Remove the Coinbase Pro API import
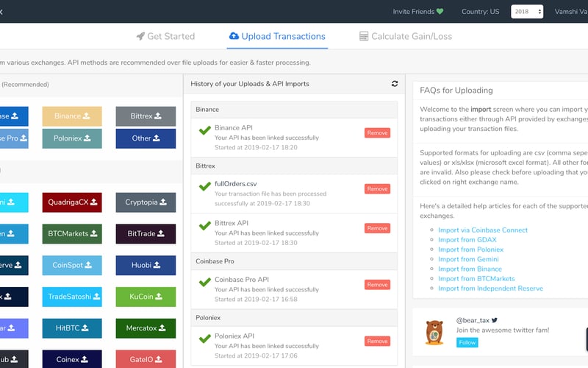 [x=377, y=285]
